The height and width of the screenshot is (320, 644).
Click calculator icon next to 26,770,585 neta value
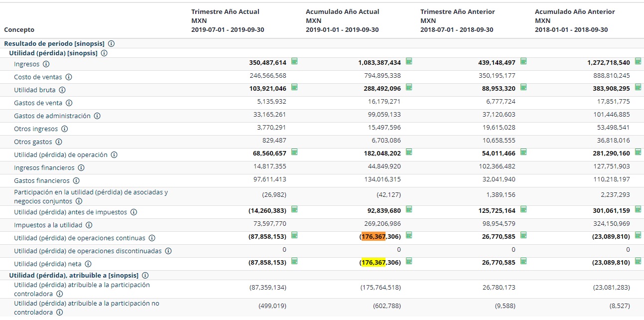point(523,261)
